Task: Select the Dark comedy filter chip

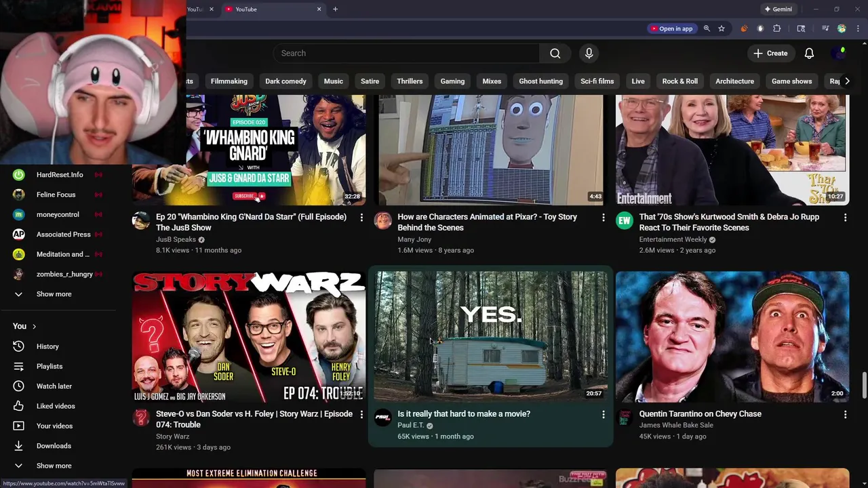Action: [x=285, y=81]
